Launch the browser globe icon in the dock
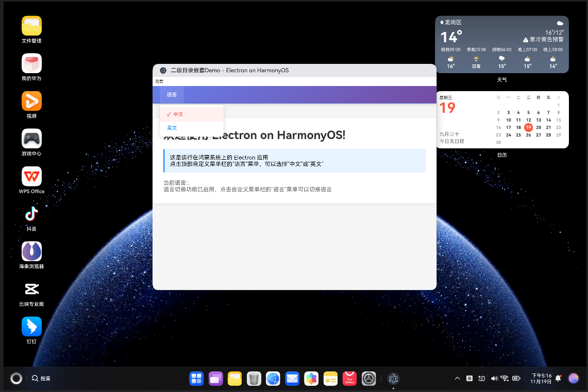Image resolution: width=588 pixels, height=392 pixels. [x=273, y=379]
